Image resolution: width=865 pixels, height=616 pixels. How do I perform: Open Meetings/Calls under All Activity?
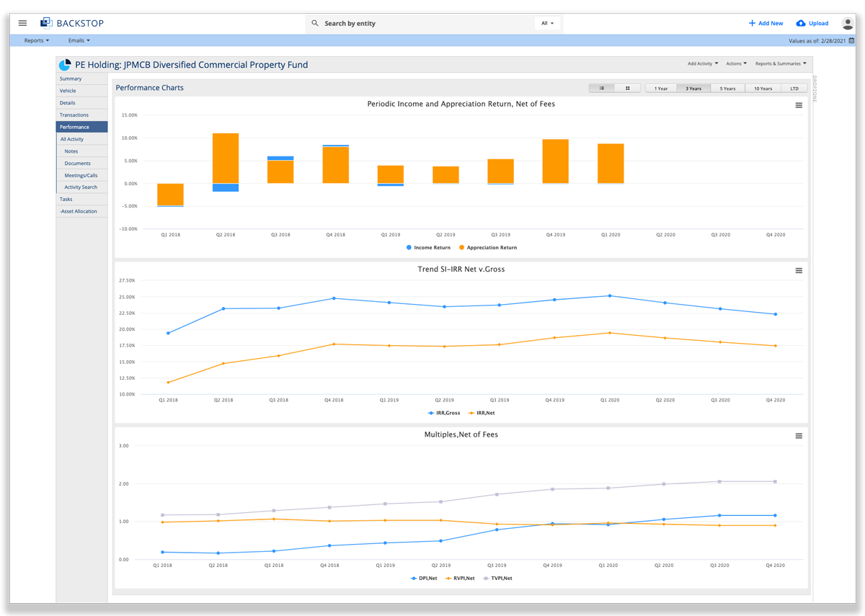tap(81, 175)
